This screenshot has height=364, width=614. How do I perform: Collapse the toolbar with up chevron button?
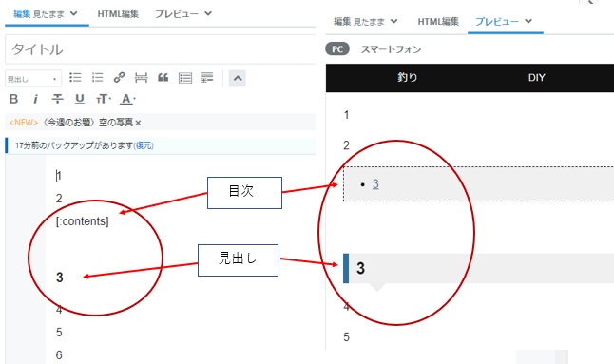[x=238, y=78]
